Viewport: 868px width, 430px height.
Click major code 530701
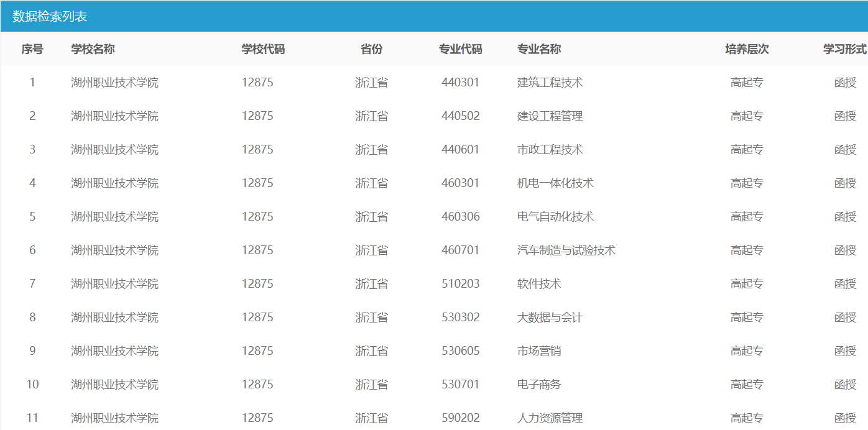461,385
